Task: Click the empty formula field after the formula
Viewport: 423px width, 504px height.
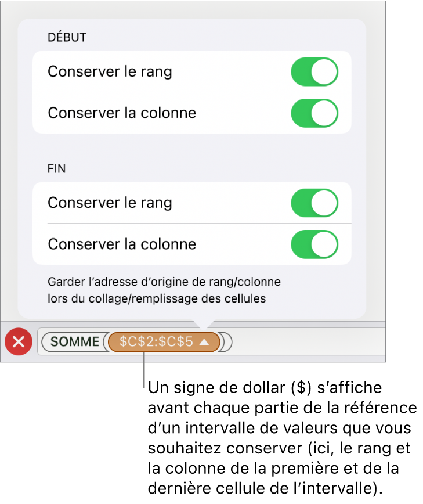Action: pyautogui.click(x=308, y=342)
